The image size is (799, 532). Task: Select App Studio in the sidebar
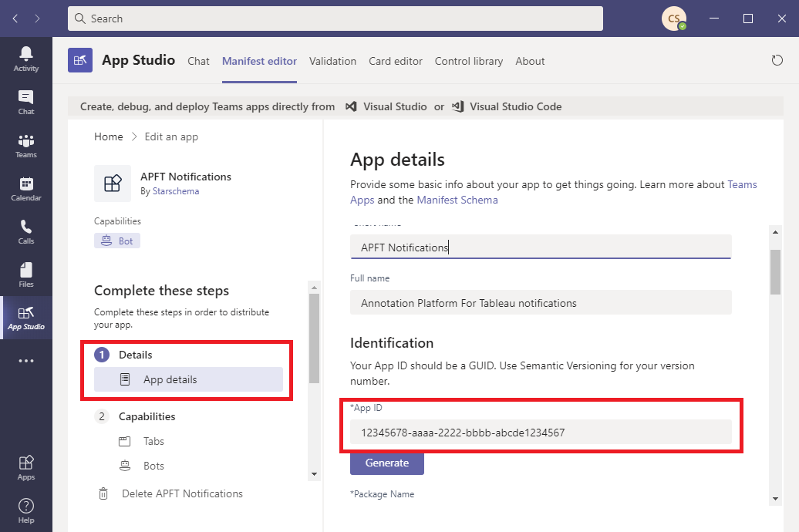pyautogui.click(x=26, y=318)
